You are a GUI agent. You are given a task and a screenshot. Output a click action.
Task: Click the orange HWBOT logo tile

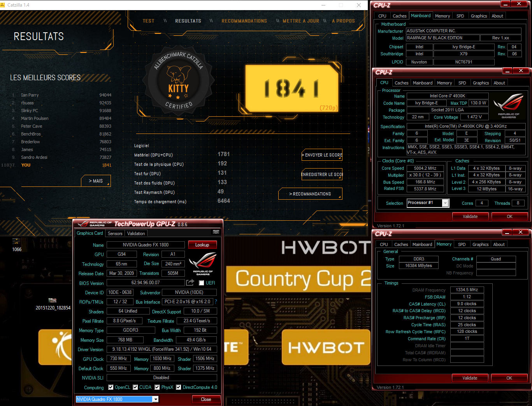(x=326, y=347)
